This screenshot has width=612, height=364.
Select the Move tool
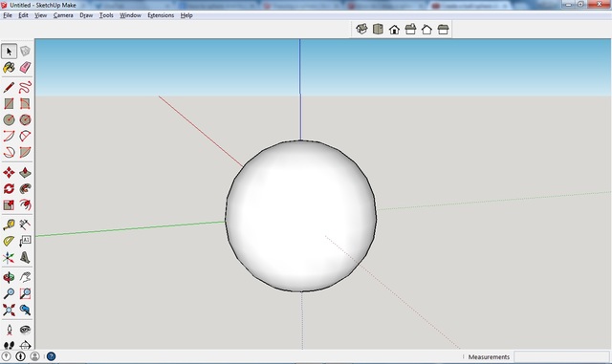[9, 172]
